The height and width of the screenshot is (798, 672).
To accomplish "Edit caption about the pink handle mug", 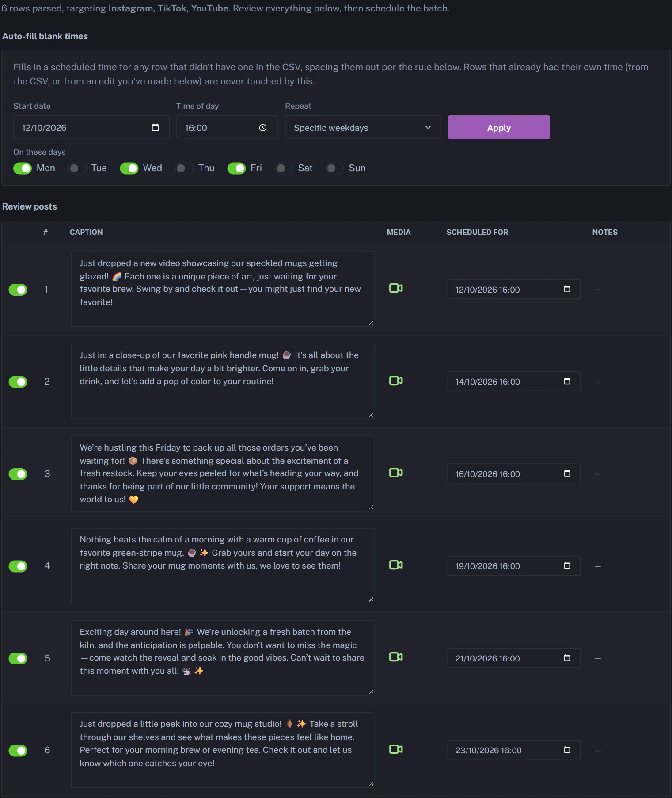I will 223,381.
